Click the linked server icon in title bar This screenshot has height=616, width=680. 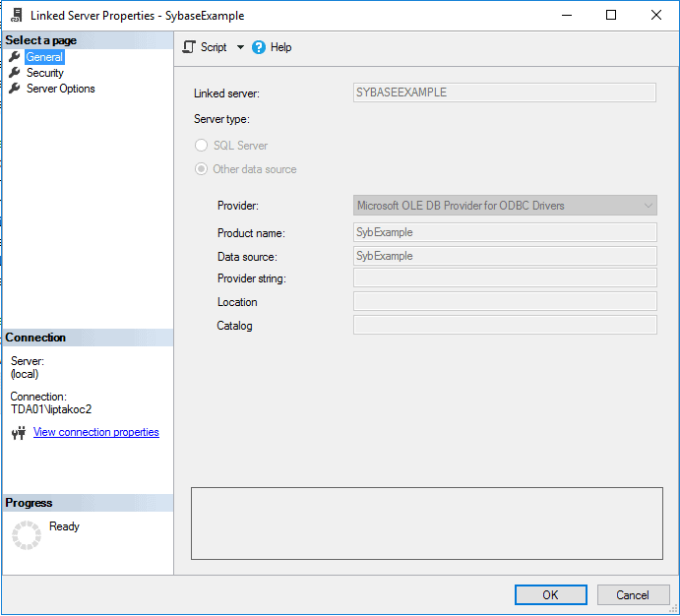pos(17,15)
